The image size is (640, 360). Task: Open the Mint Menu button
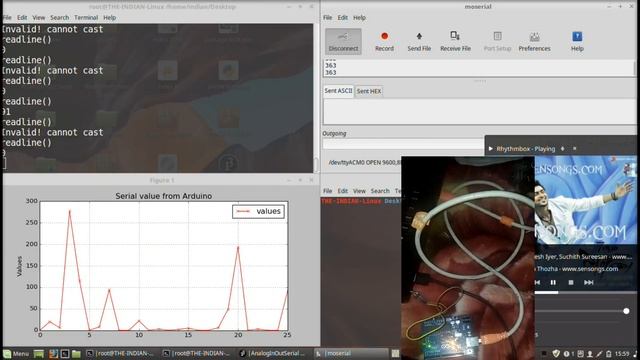(x=16, y=353)
